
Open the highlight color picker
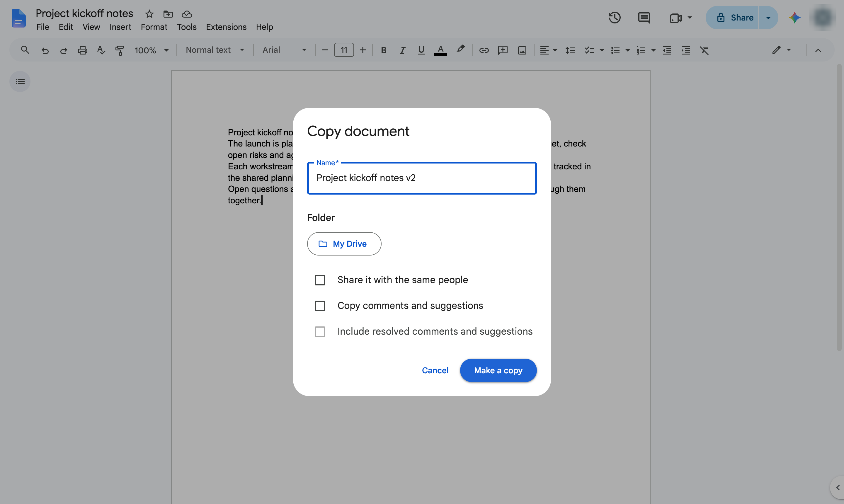click(460, 50)
